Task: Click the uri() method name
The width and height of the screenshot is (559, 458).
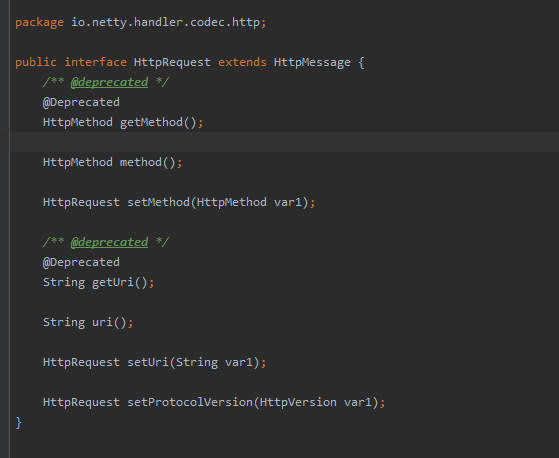Action: (x=102, y=322)
